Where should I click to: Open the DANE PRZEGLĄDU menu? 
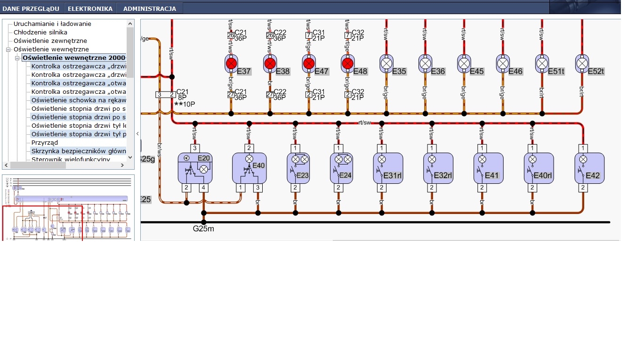[x=31, y=8]
